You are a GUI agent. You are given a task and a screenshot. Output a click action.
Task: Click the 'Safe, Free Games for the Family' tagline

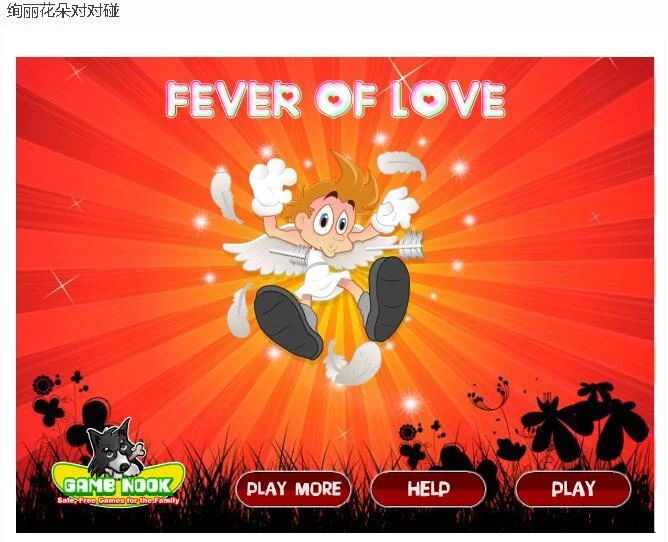pyautogui.click(x=118, y=500)
